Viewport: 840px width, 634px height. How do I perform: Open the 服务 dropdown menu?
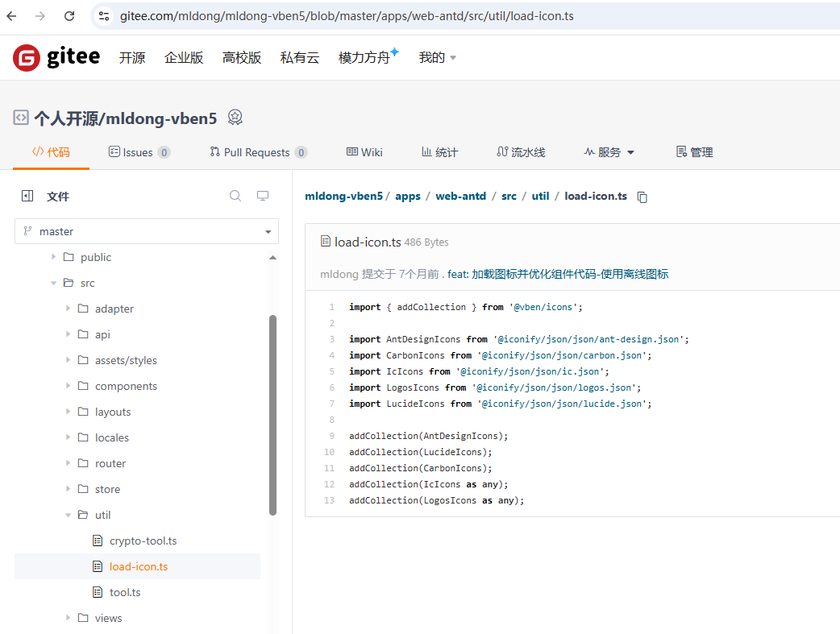click(609, 152)
